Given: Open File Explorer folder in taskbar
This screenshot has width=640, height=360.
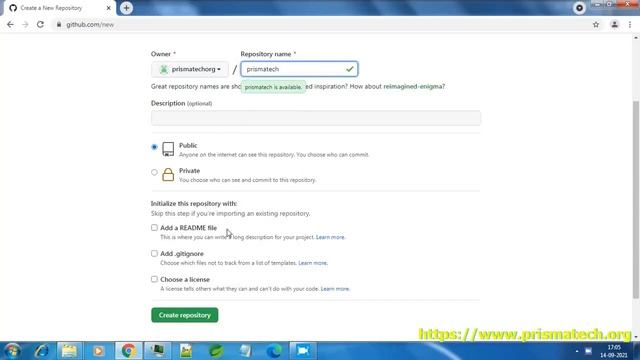Looking at the screenshot, I should (x=69, y=351).
